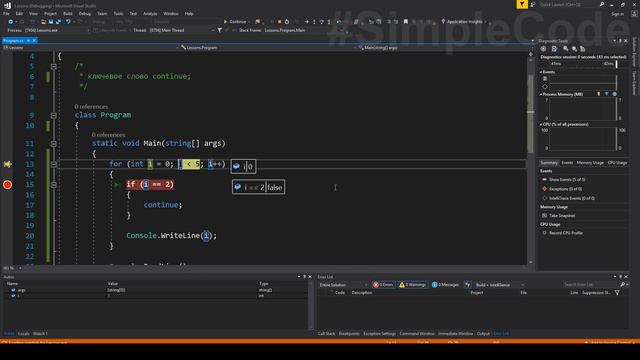Click the Diagnostic Tools zoom out icon
This screenshot has height=360, width=640.
click(574, 49)
